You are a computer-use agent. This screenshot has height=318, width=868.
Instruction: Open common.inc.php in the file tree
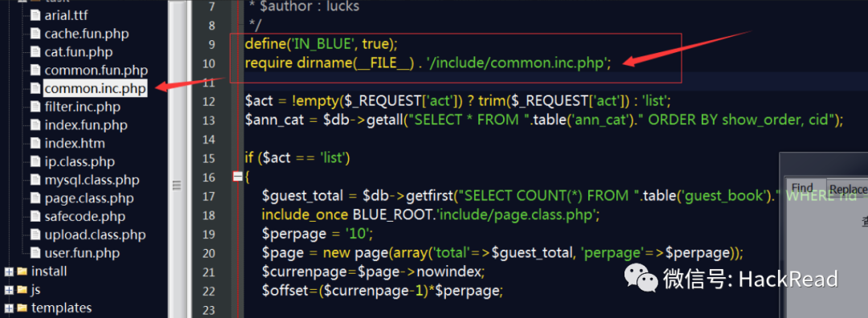[x=95, y=88]
